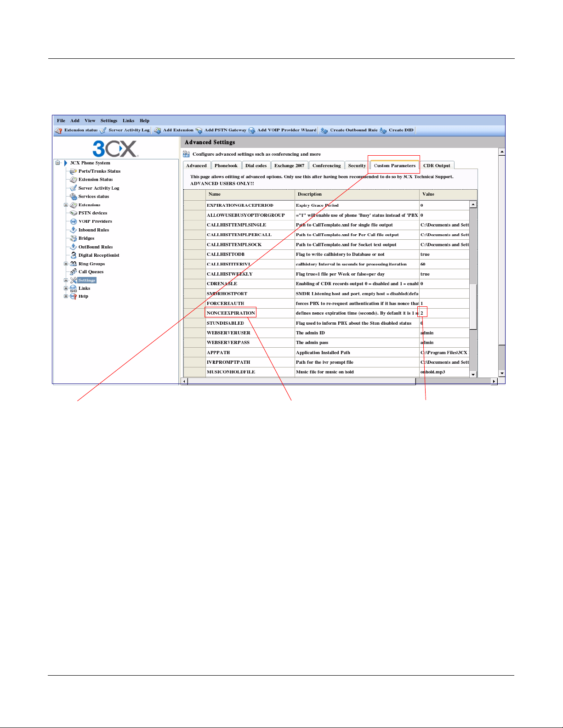Select the Bridges tree icon
Image resolution: width=563 pixels, height=728 pixels.
pyautogui.click(x=73, y=238)
